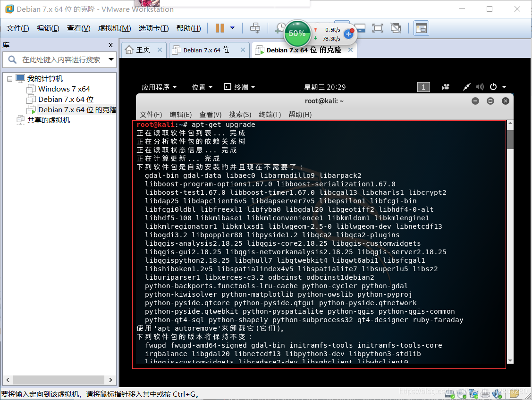This screenshot has width=532, height=400.
Task: Click the CD/DVD drive status bar icon
Action: [462, 394]
